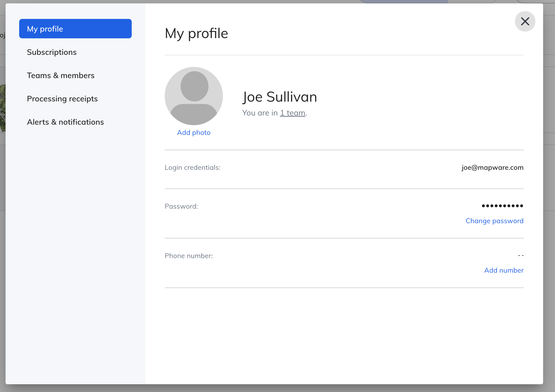Click the masked password dots
This screenshot has width=555, height=392.
[502, 206]
